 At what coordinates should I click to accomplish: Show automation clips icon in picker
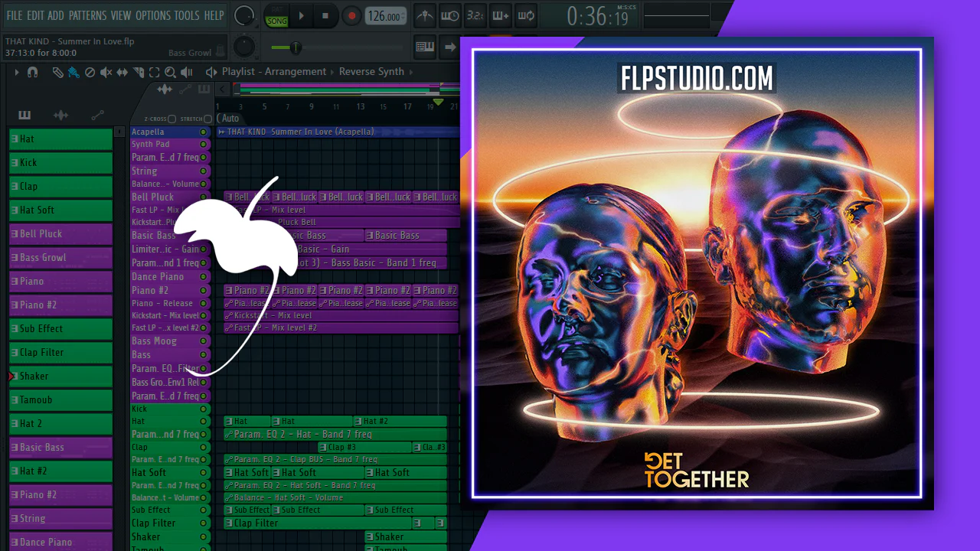pos(97,116)
